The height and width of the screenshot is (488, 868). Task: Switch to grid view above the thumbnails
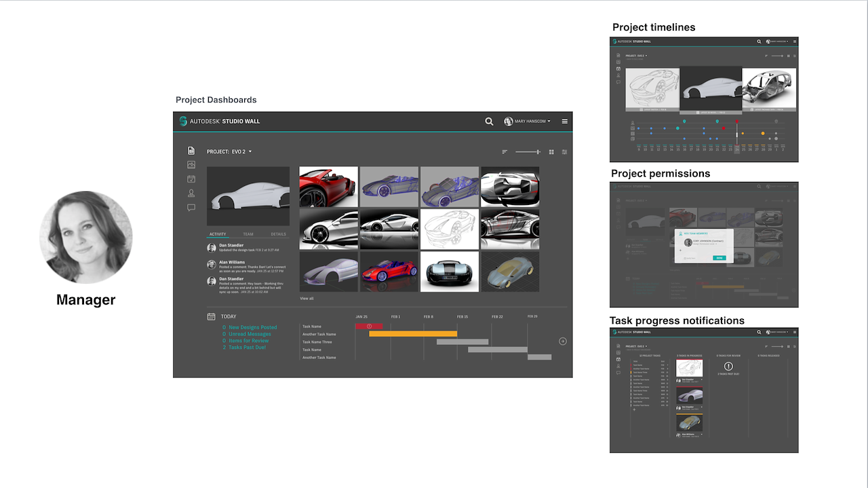point(551,152)
